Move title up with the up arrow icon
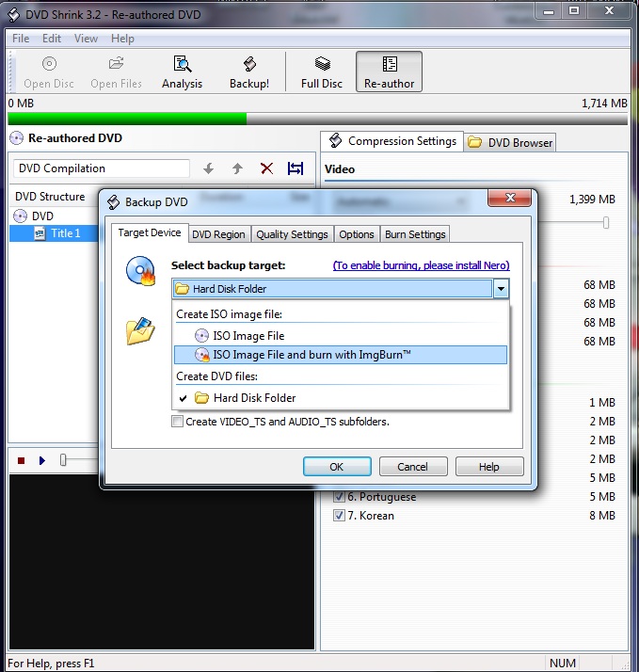The height and width of the screenshot is (672, 639). pyautogui.click(x=237, y=168)
